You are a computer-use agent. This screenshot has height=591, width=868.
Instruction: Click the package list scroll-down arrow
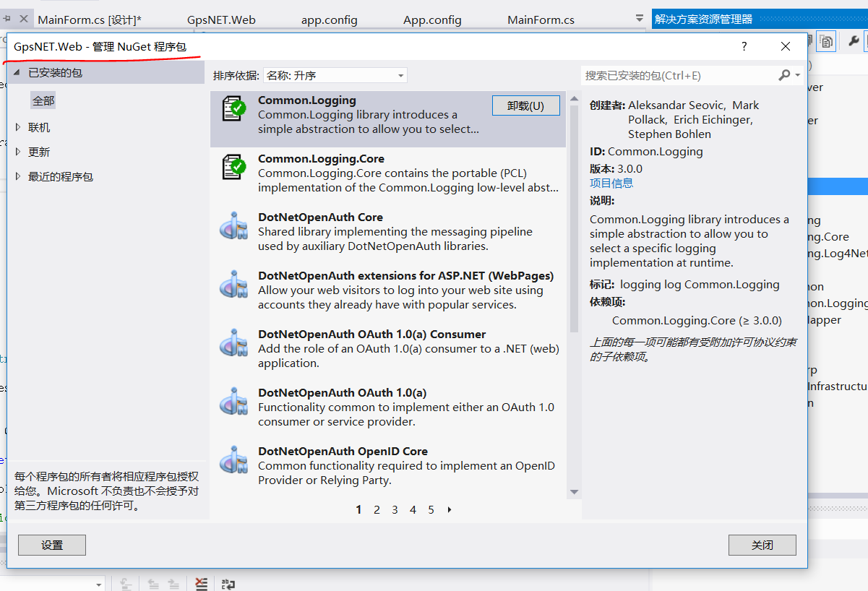tap(574, 492)
